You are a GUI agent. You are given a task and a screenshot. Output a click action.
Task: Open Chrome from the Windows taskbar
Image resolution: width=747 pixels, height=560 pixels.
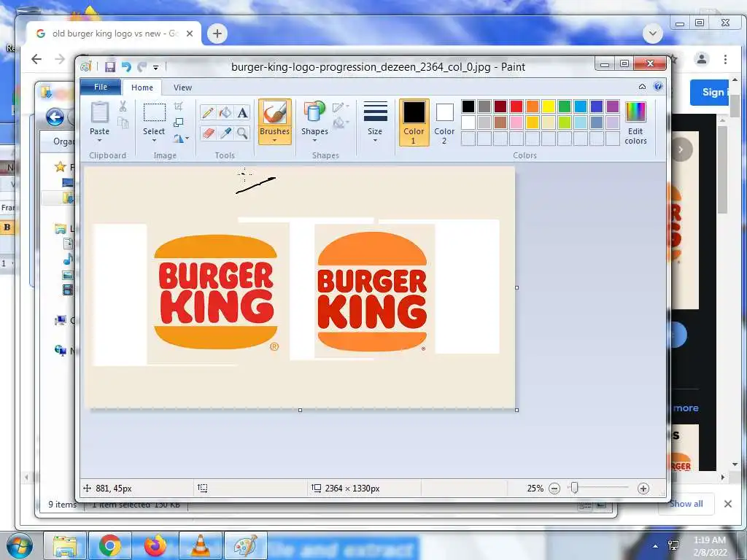tap(110, 545)
